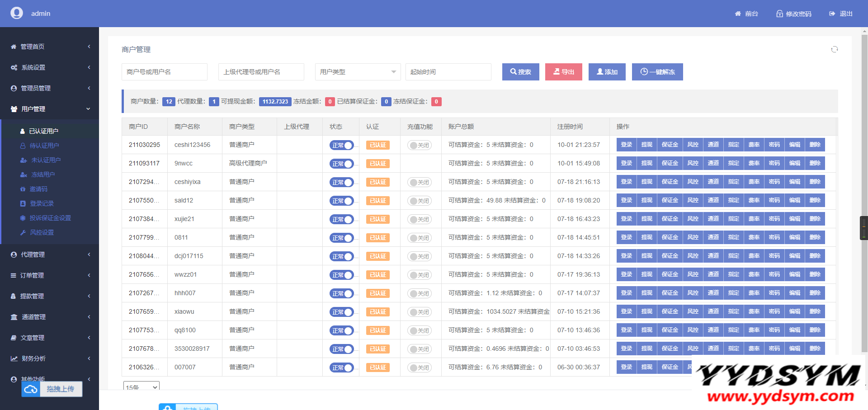The image size is (868, 410).
Task: Click the cloud upload icon by 拖拽上传
Action: coord(31,389)
